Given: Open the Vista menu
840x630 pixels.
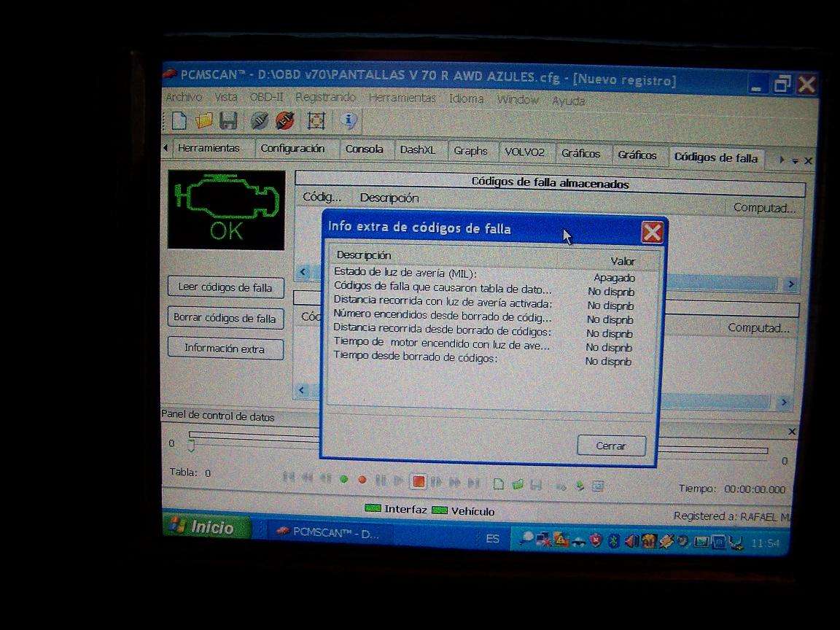Looking at the screenshot, I should click(225, 98).
